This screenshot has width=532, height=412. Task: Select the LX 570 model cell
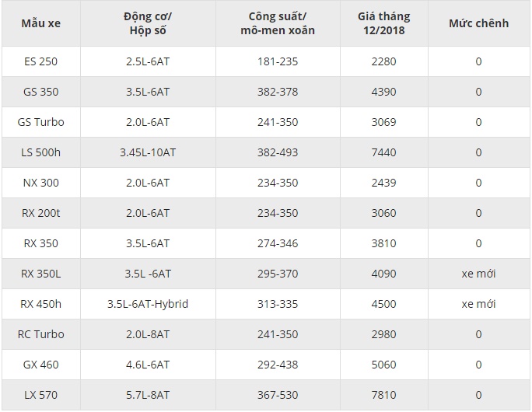(x=41, y=395)
